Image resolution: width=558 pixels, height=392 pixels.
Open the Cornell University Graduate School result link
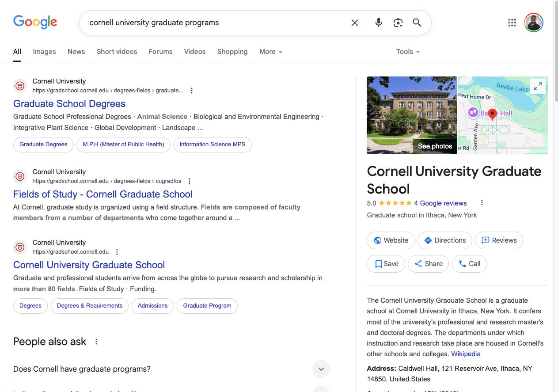(89, 265)
